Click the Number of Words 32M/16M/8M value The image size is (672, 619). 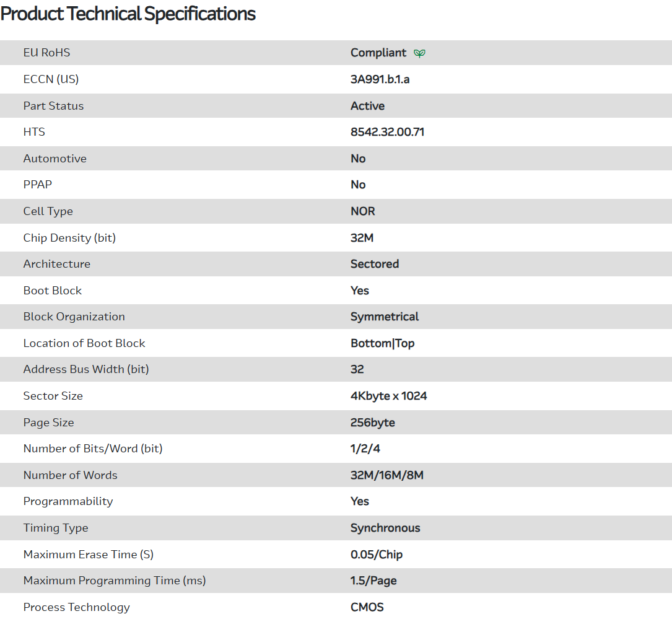click(x=386, y=475)
